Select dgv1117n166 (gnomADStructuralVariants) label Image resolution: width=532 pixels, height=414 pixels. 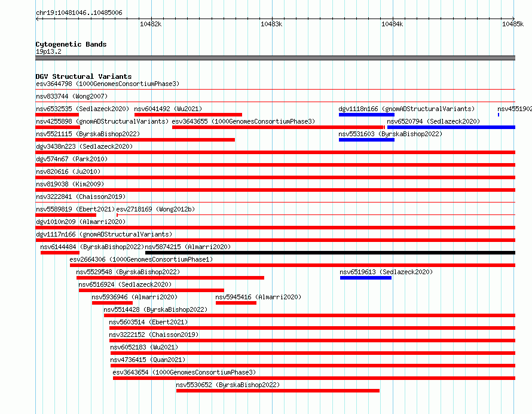pos(104,234)
